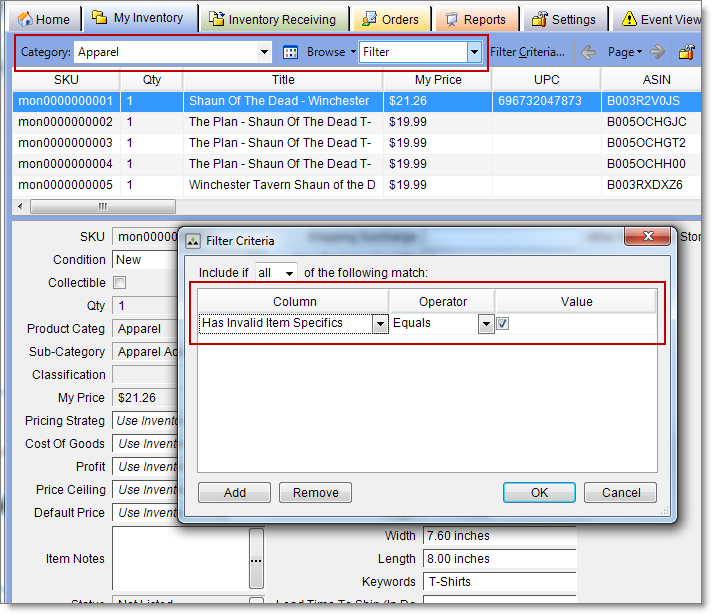
Task: Open the Filter combo box dropdown
Action: coord(473,52)
